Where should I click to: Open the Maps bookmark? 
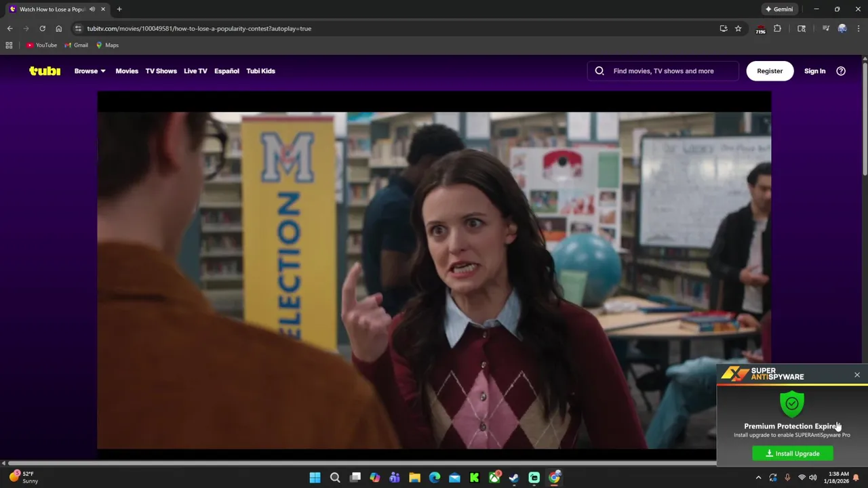pos(107,45)
